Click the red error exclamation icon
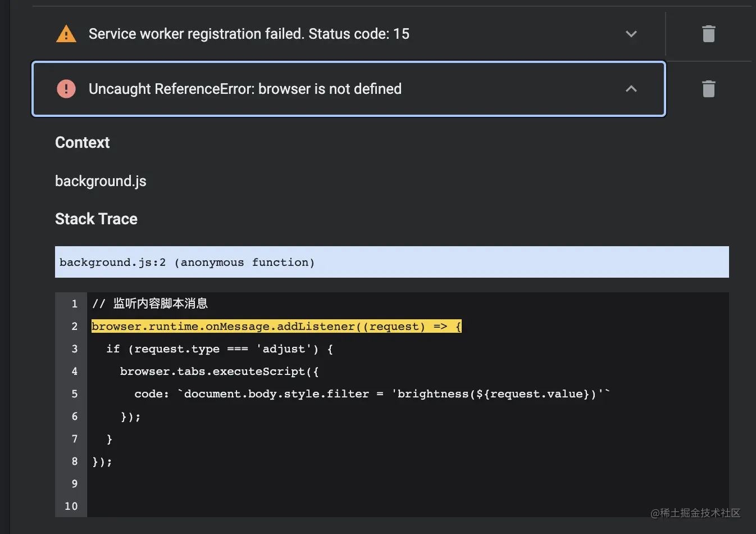The height and width of the screenshot is (534, 756). coord(66,89)
